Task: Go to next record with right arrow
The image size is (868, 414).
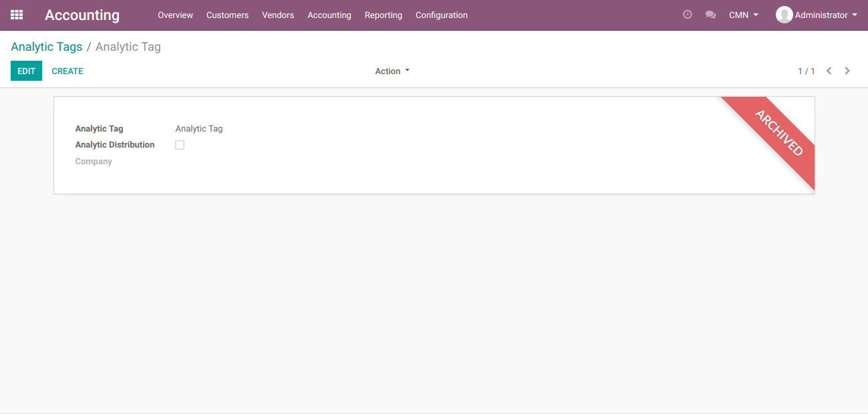Action: pyautogui.click(x=847, y=70)
